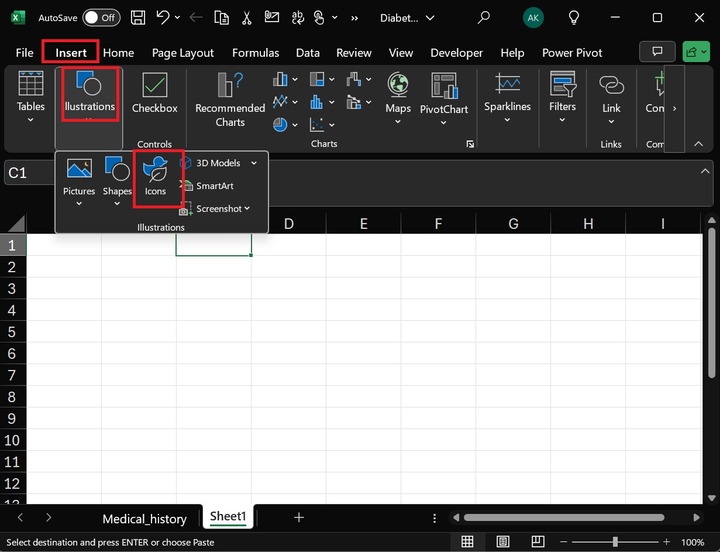Open the Search magnifier in title bar

(x=484, y=18)
